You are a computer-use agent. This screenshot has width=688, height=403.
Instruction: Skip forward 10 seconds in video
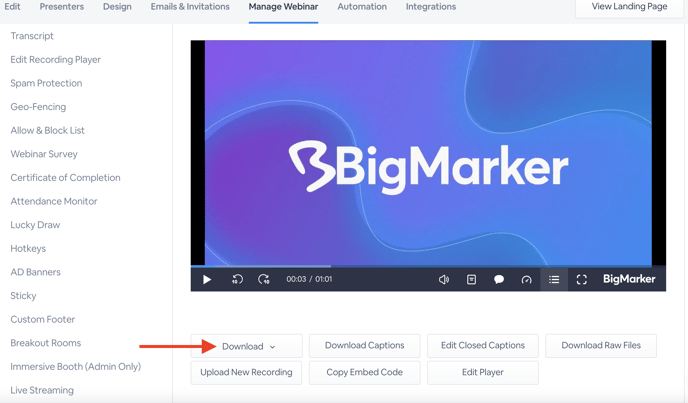pyautogui.click(x=264, y=279)
